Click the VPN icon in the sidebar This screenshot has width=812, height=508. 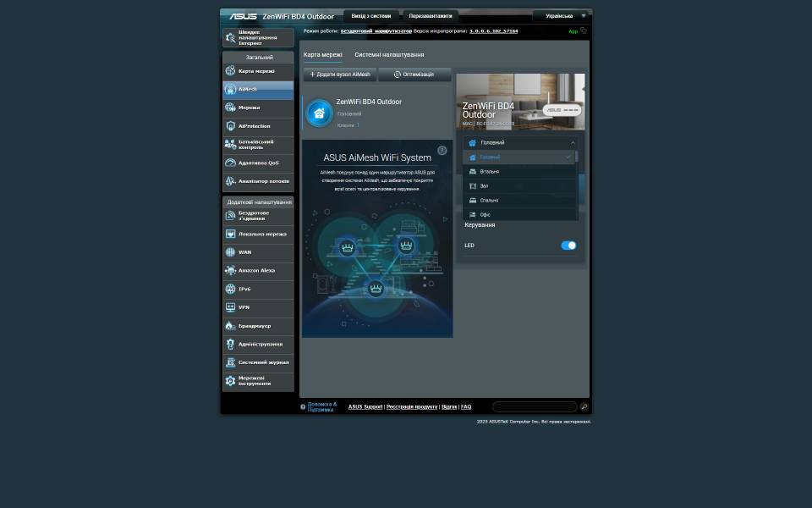pyautogui.click(x=230, y=307)
